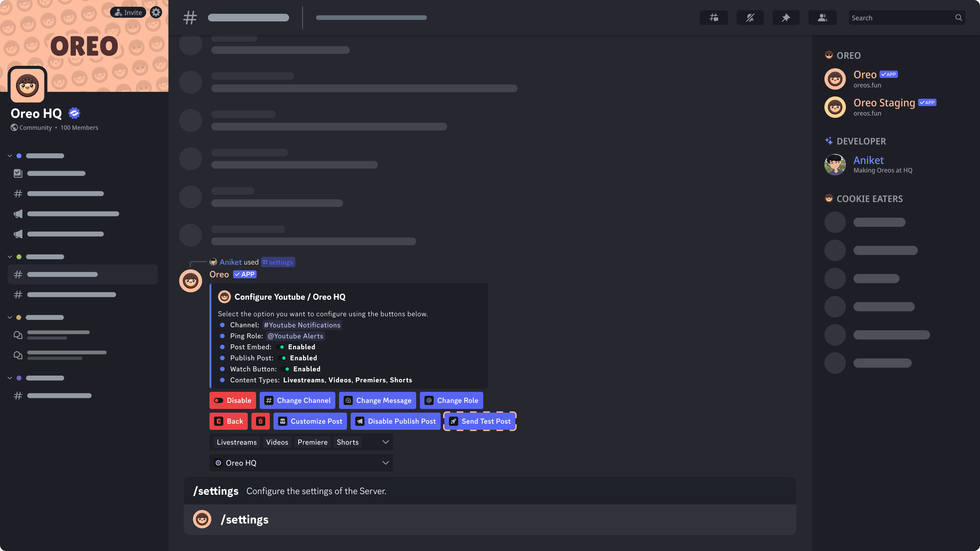The height and width of the screenshot is (551, 980).
Task: Select the Premiere content type tag
Action: pos(312,442)
